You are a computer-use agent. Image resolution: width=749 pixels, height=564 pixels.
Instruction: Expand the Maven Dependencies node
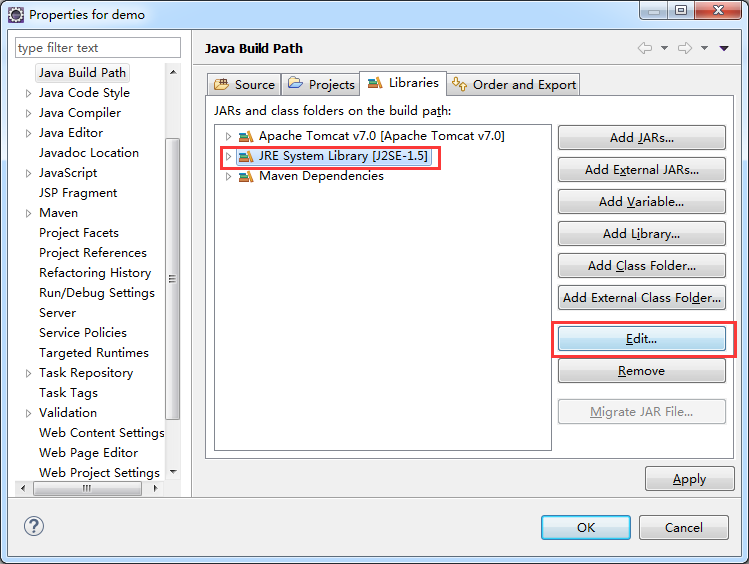tap(228, 177)
